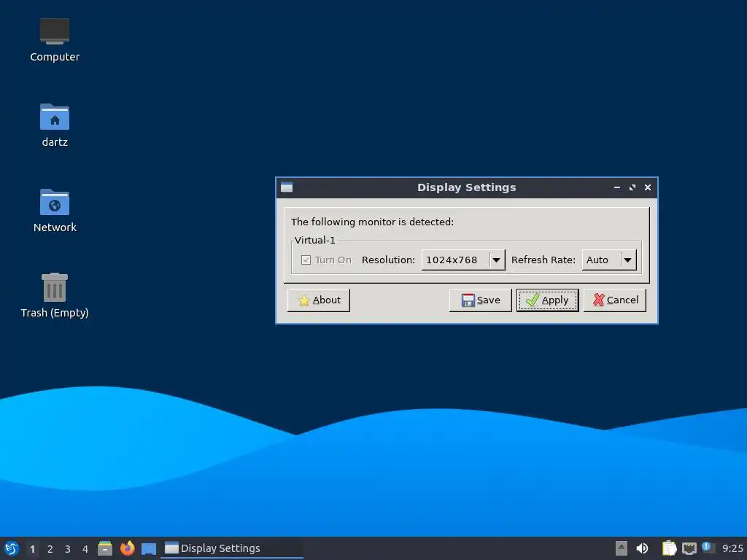Open the clipboard manager tray icon

click(x=670, y=548)
